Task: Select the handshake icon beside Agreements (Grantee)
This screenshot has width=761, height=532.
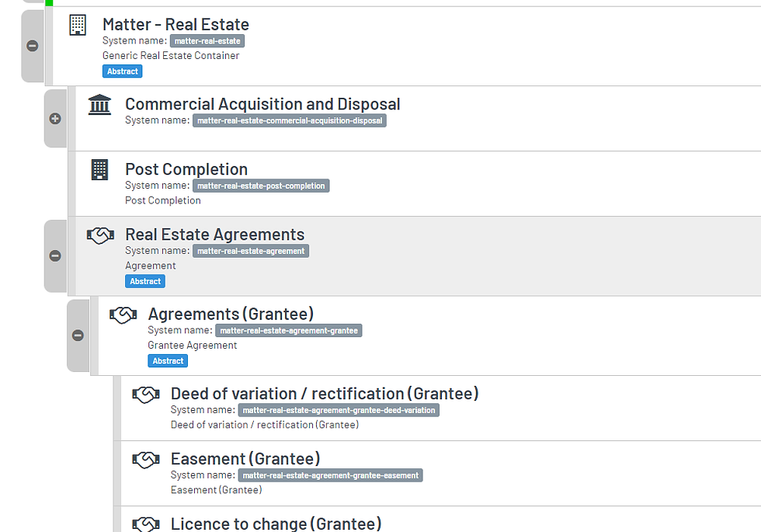Action: coord(123,315)
